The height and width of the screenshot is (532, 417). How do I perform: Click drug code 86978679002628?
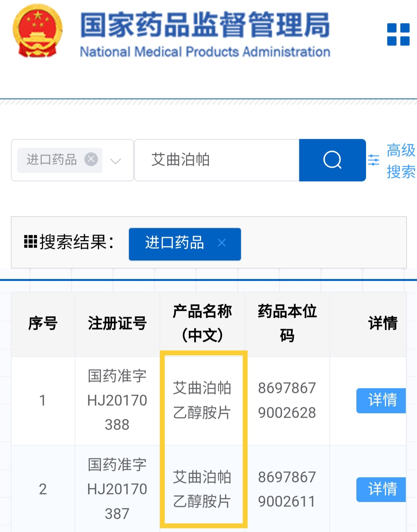pos(287,400)
